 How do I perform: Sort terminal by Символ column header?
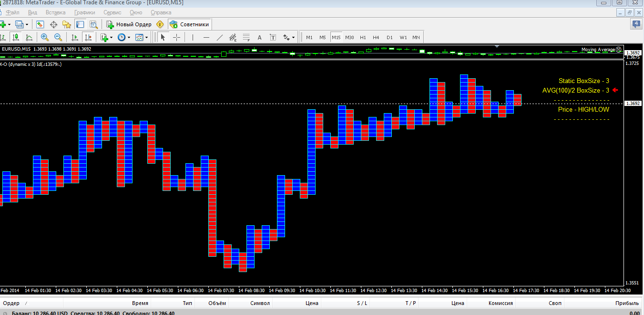click(x=260, y=303)
